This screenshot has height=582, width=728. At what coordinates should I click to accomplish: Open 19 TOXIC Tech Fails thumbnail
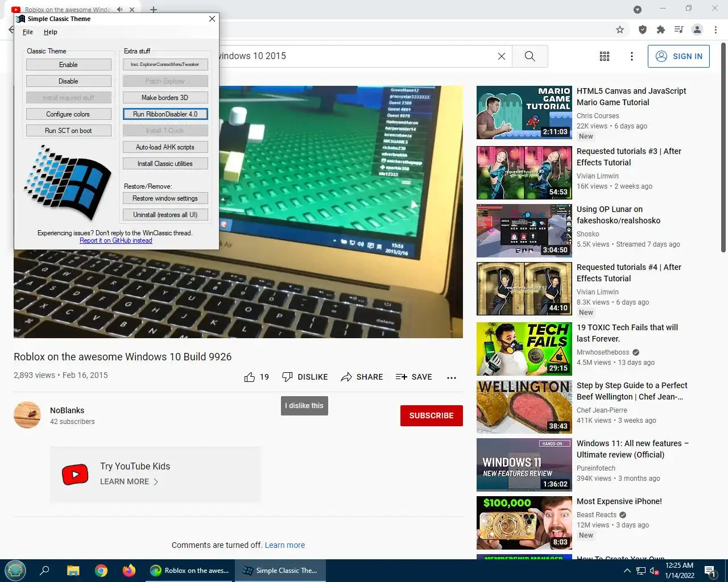[524, 349]
